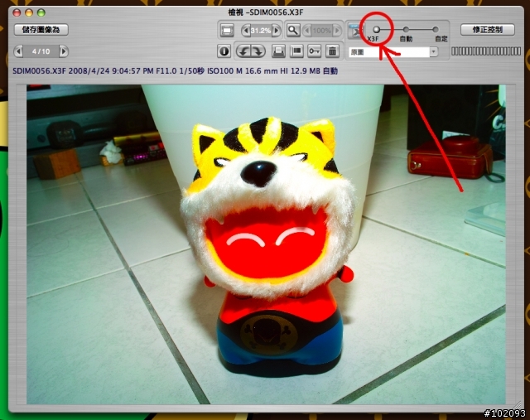
Task: Increase the 100% loupe magnification
Action: tap(337, 31)
